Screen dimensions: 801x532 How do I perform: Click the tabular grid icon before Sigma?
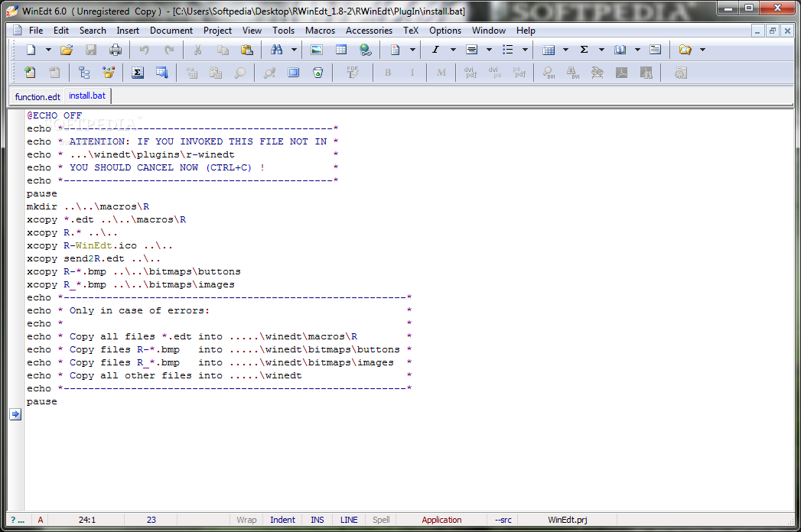[549, 50]
